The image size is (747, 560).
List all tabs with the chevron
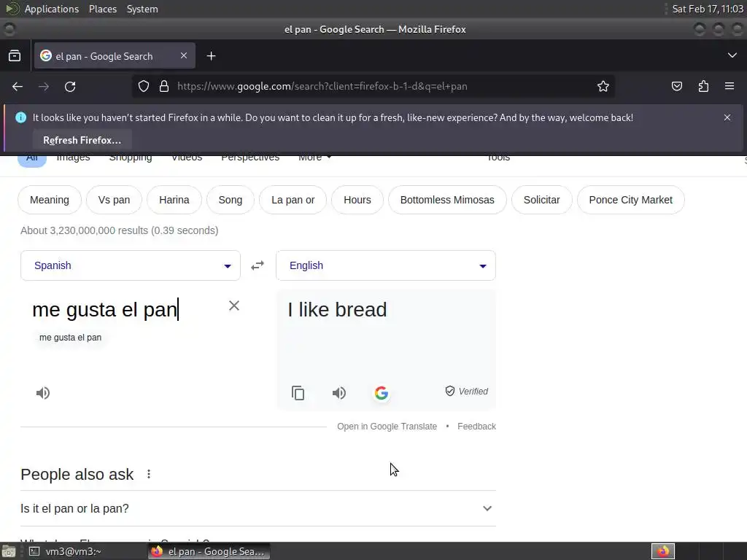point(732,55)
